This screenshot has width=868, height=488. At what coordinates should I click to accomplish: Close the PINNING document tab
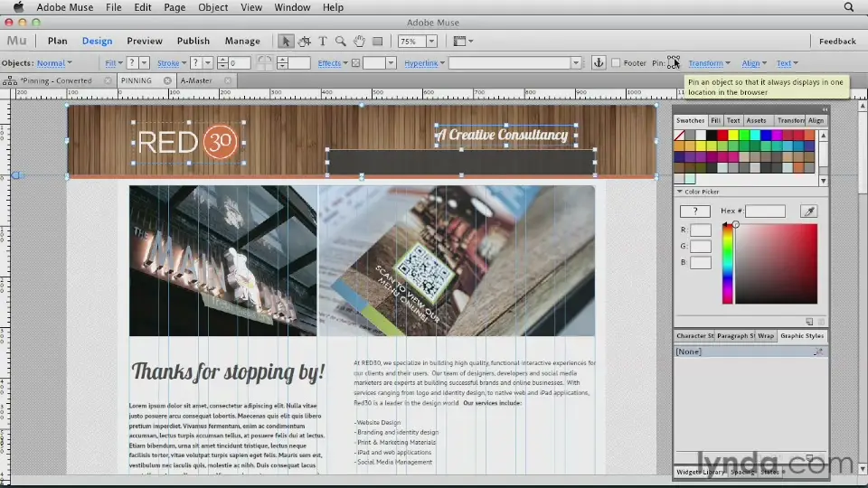click(167, 80)
